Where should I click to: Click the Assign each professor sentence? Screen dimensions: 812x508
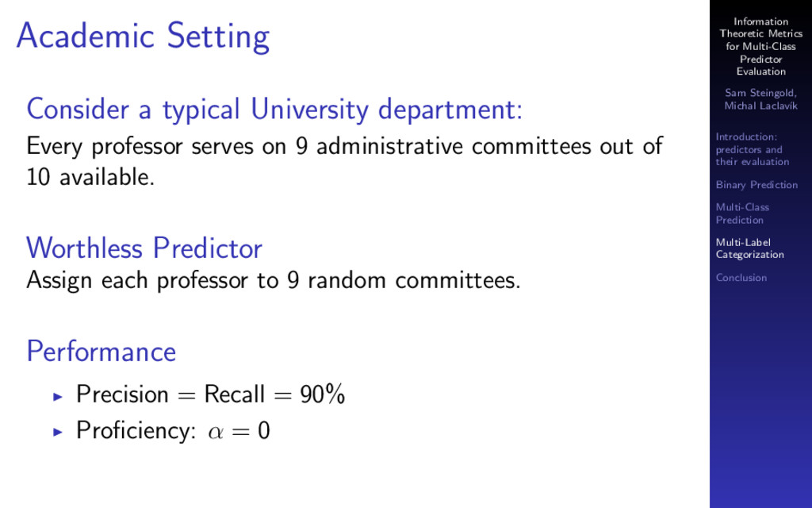click(x=273, y=281)
